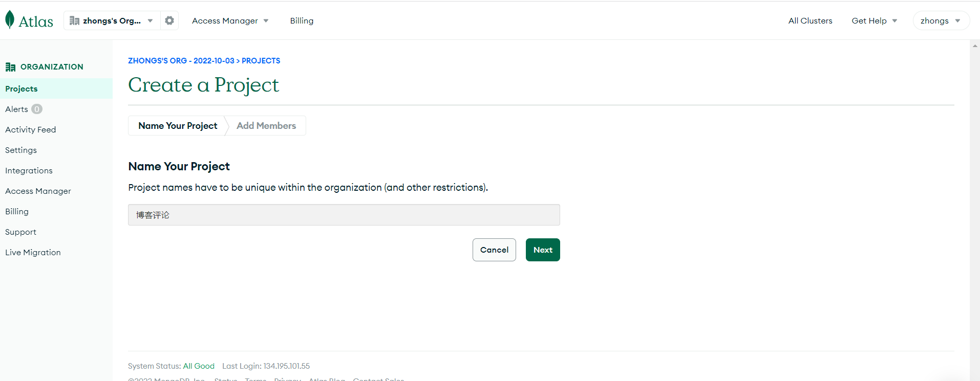The image size is (980, 381).
Task: Expand the zhongs's Org dropdown
Action: click(x=150, y=21)
